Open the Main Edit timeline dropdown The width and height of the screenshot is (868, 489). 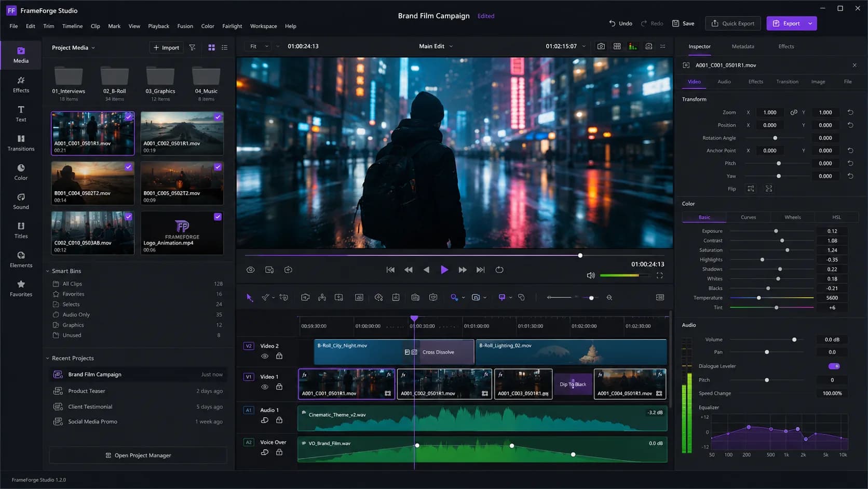[x=436, y=46]
